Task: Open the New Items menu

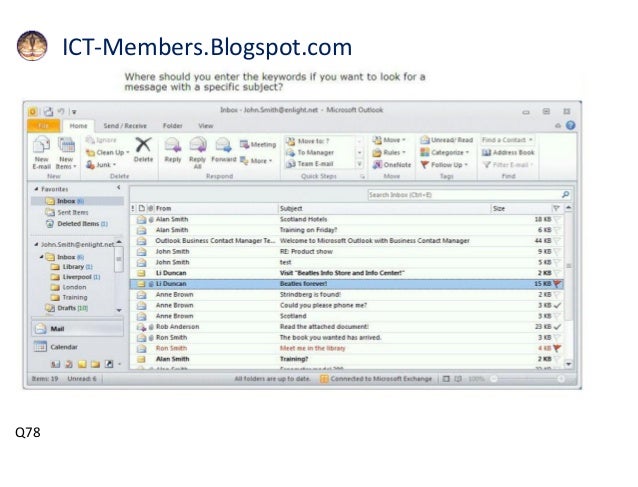Action: (66, 153)
